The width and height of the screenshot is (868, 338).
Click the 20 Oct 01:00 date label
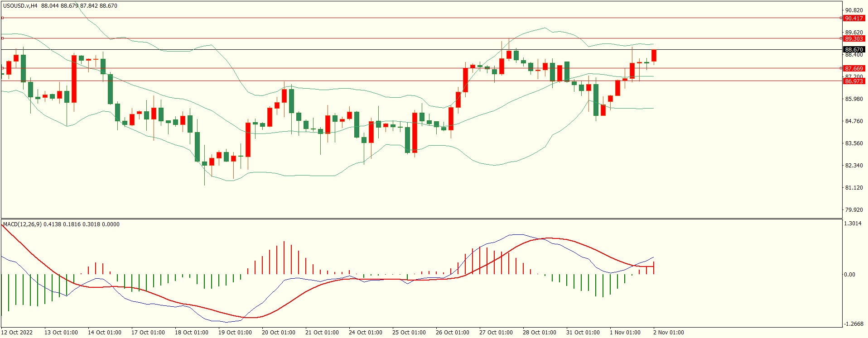point(279,333)
